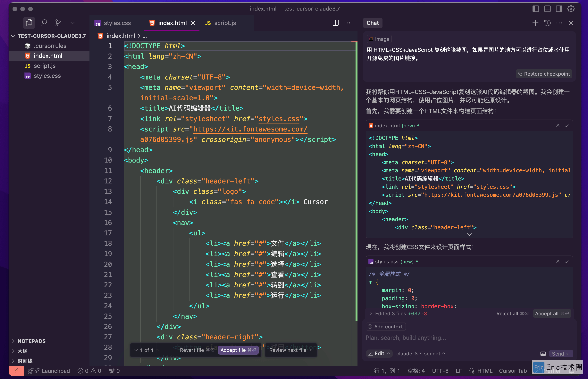Toggle bottom panel layout icon in title bar

coord(547,9)
